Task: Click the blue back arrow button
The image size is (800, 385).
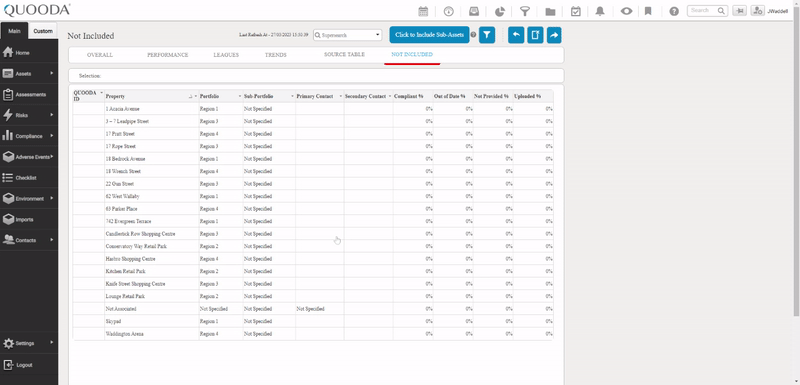Action: point(516,35)
